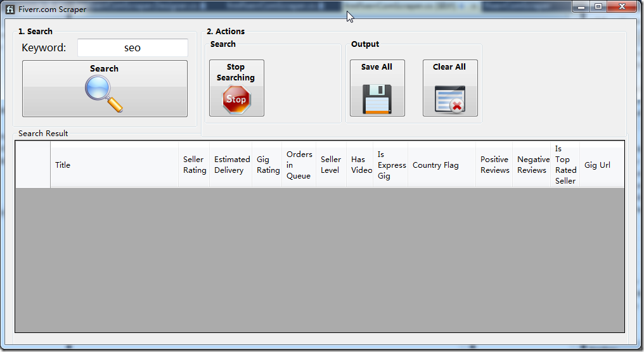Focus the Keyword input field containing seo
The height and width of the screenshot is (352, 644).
point(132,48)
